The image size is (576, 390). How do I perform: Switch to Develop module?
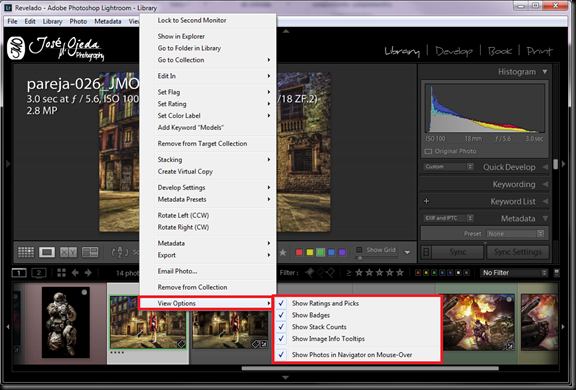[x=454, y=51]
